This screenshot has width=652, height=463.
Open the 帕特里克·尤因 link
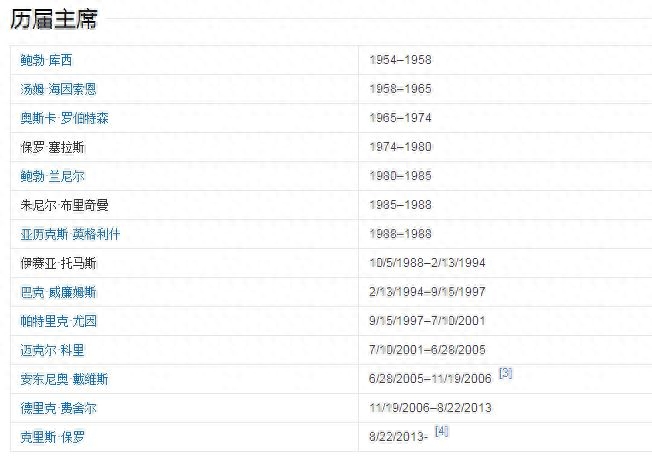pos(59,321)
